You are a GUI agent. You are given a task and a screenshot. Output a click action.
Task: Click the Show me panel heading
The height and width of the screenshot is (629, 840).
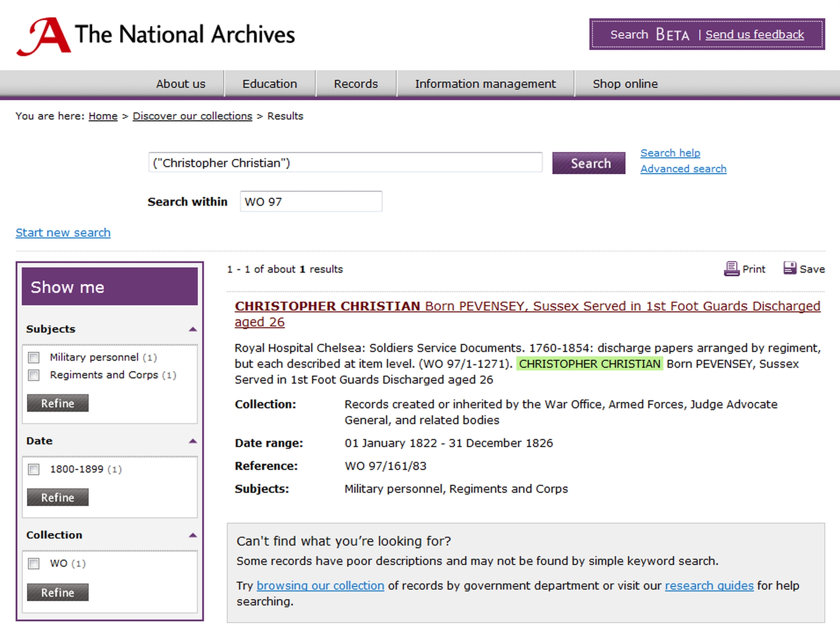[110, 286]
